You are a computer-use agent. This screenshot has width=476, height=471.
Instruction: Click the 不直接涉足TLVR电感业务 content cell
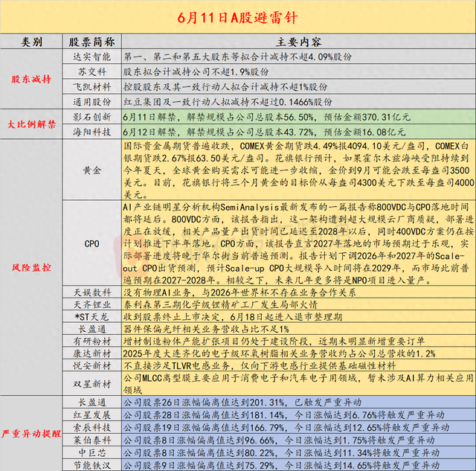tap(298, 365)
